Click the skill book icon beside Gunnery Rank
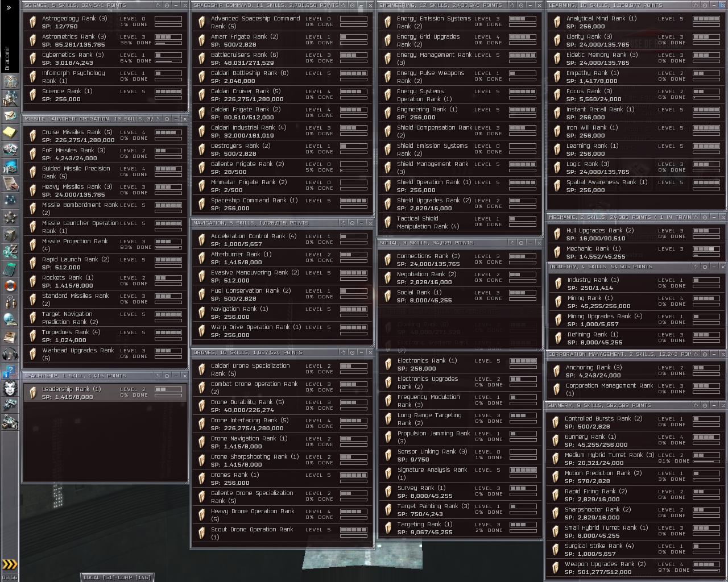Screen dimensions: 728x582 [x=556, y=440]
